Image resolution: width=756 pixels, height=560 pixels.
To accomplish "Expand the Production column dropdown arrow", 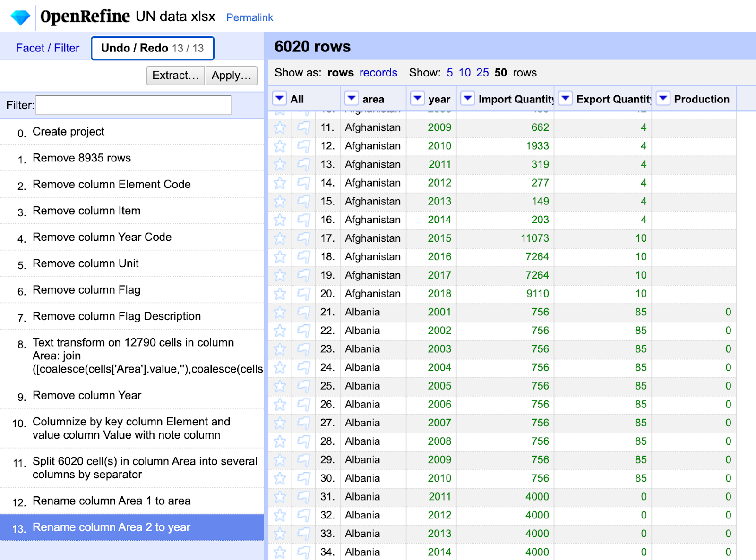I will 663,98.
